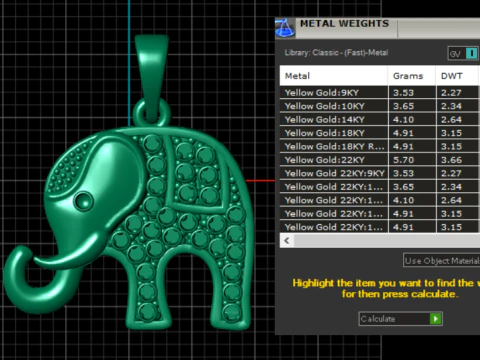This screenshot has height=360, width=480.
Task: Sort by the Metal column header
Action: pos(334,76)
